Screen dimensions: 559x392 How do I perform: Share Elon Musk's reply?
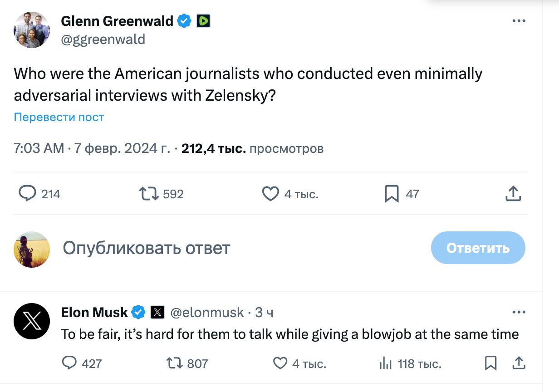tap(518, 363)
